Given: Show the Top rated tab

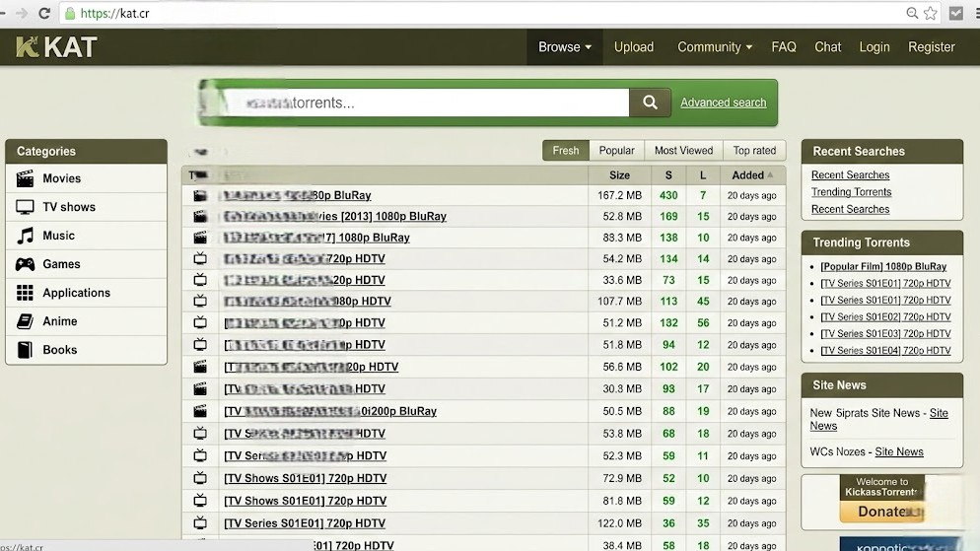Looking at the screenshot, I should (x=754, y=151).
